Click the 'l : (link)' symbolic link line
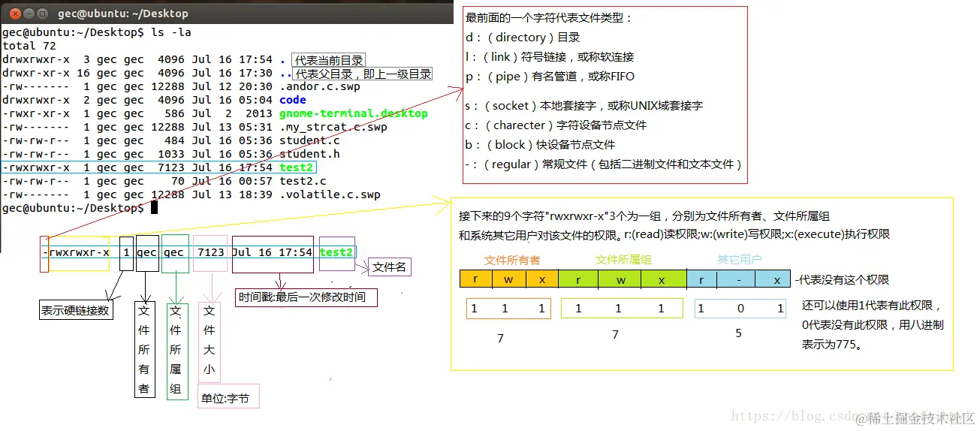 tap(550, 56)
